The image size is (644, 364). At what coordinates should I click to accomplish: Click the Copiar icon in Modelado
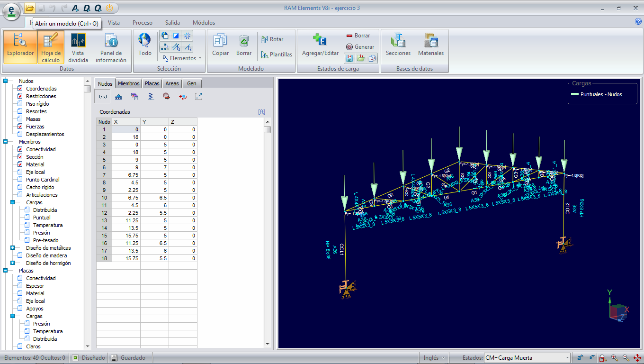point(220,45)
